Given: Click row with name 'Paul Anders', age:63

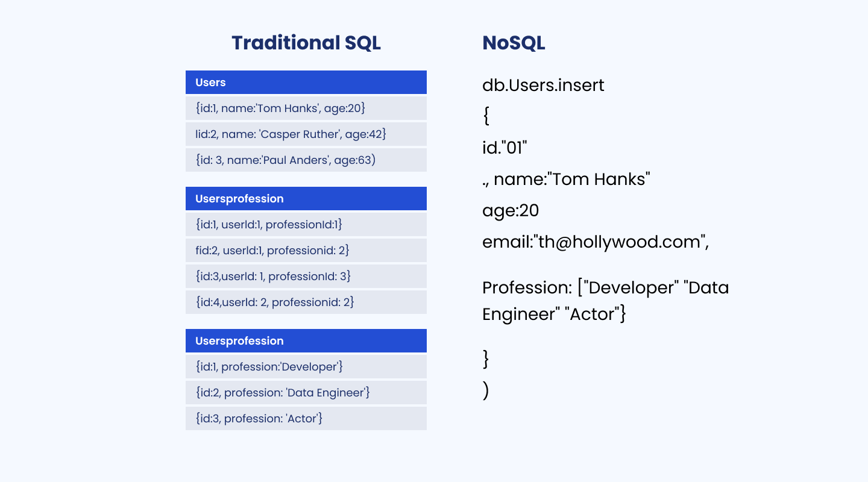Looking at the screenshot, I should pyautogui.click(x=306, y=160).
